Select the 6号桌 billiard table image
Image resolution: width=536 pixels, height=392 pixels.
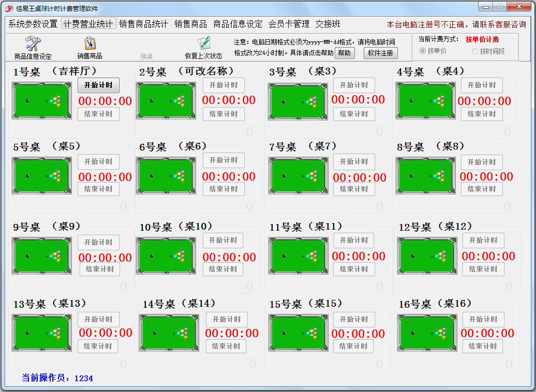pos(166,176)
